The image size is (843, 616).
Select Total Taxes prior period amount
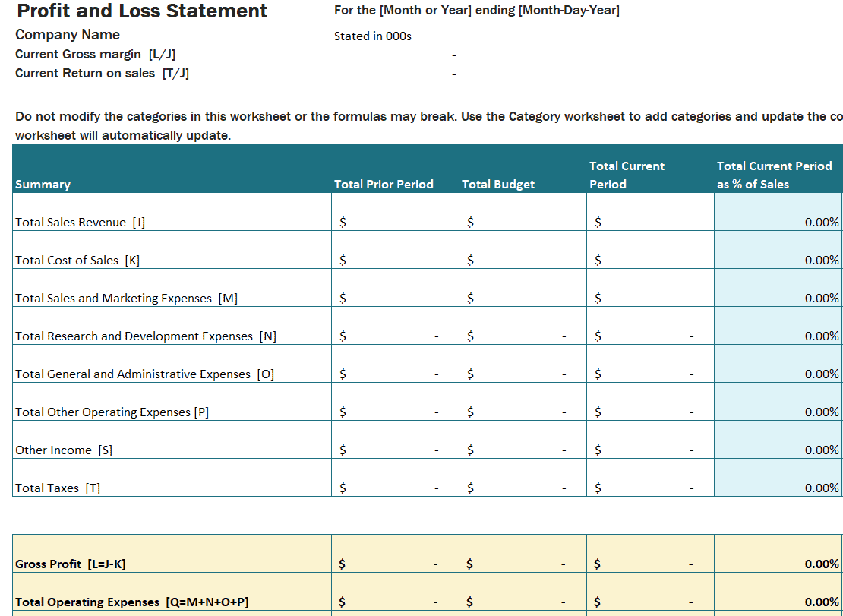pos(395,478)
